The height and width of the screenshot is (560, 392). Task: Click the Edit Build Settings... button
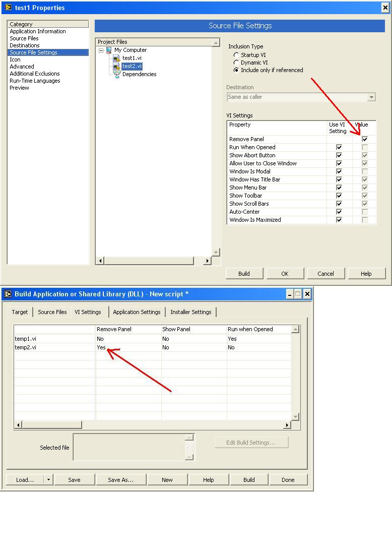pyautogui.click(x=250, y=443)
